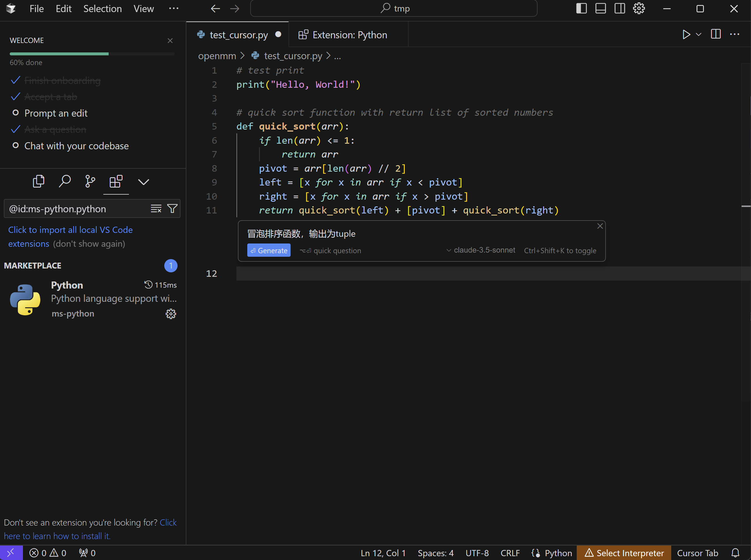The width and height of the screenshot is (751, 560).
Task: Clear extensions search results icon
Action: point(156,209)
